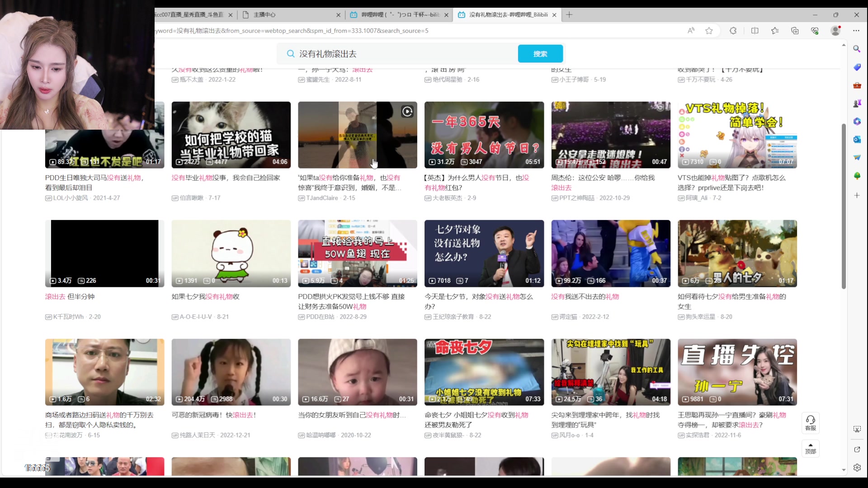868x488 pixels.
Task: Open browser settings and more menu
Action: point(856,31)
